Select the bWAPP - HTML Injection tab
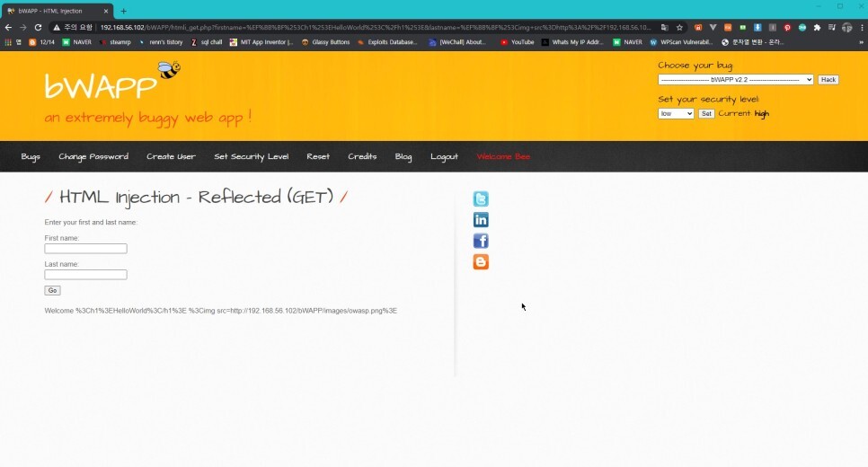 57,11
